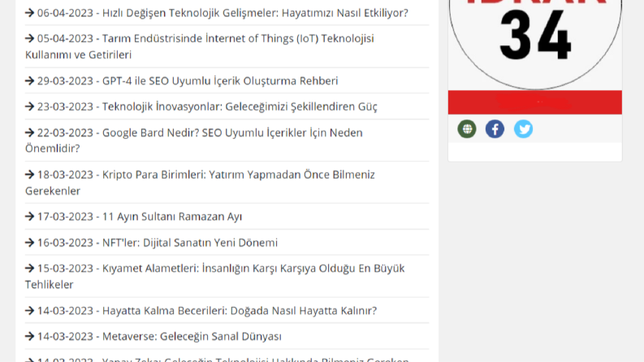
Task: Click arrow icon beside Metaverse entry
Action: 29,336
